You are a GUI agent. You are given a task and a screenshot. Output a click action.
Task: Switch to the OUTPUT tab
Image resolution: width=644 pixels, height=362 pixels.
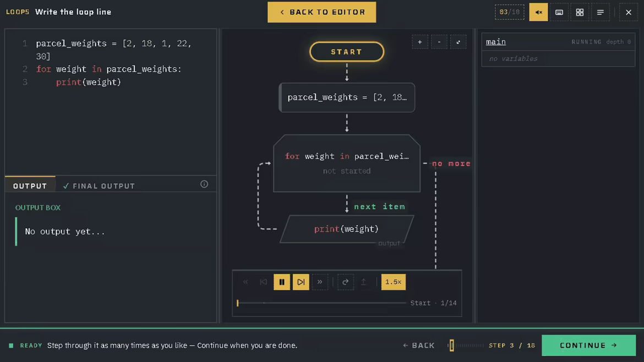coord(30,186)
